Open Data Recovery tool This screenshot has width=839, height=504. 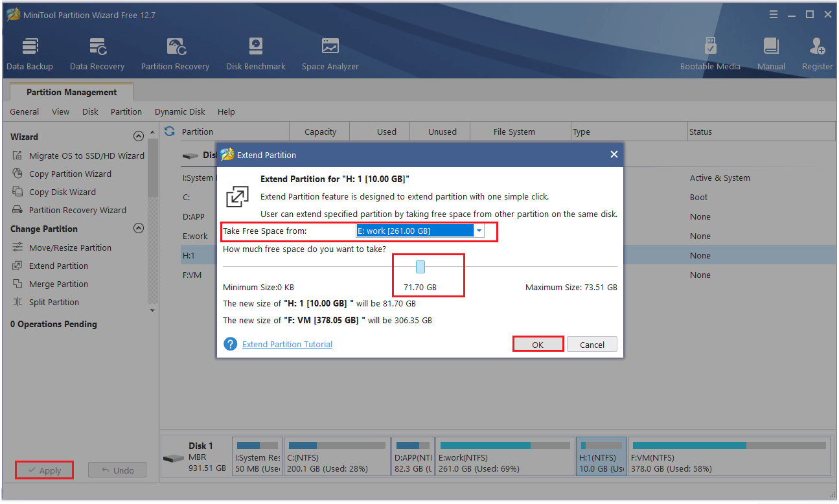(x=97, y=54)
